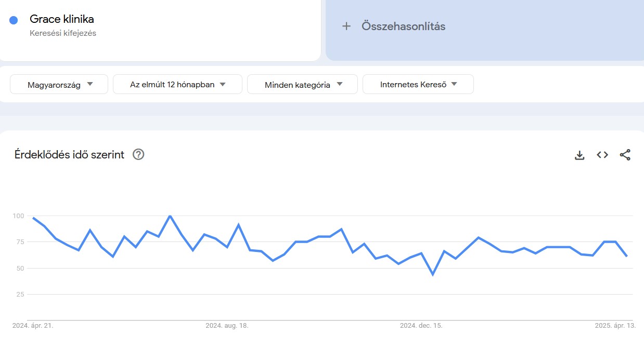Open the "Internetes Kereső" search type dropdown
Image resolution: width=644 pixels, height=347 pixels.
tap(418, 84)
